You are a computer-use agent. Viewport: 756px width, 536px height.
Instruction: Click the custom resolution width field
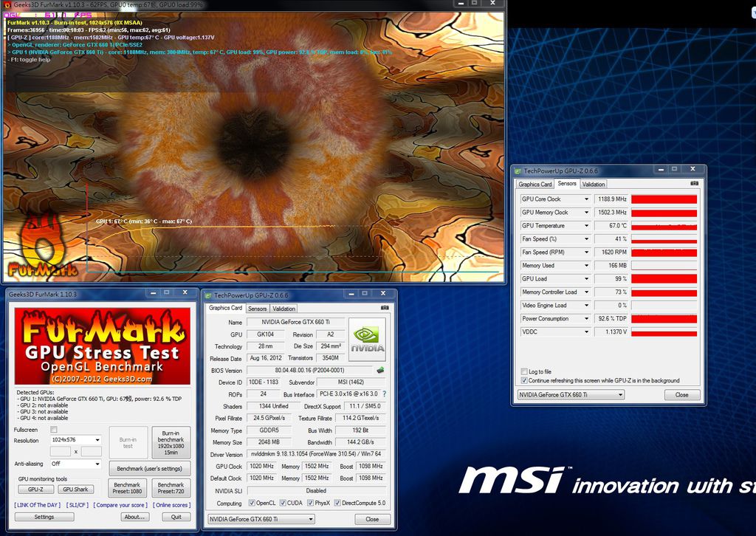[x=61, y=452]
